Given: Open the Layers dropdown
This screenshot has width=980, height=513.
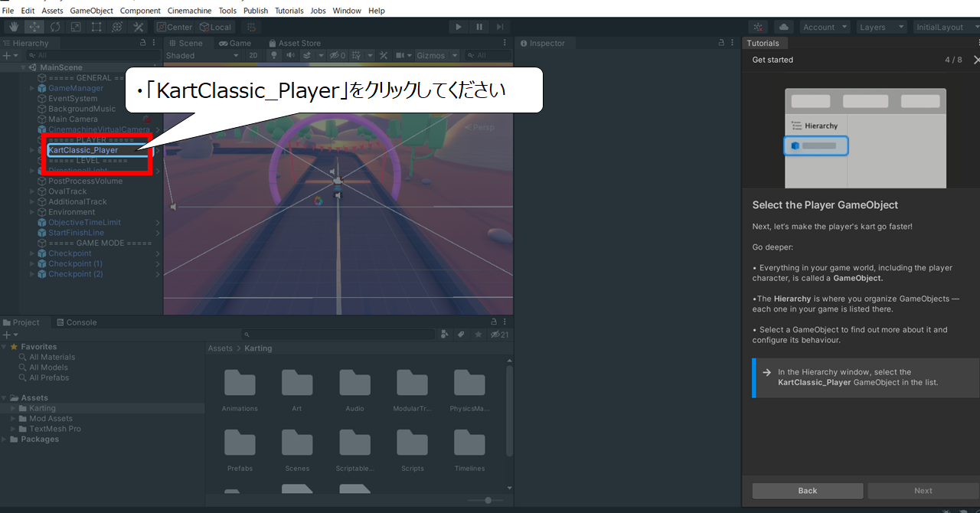Looking at the screenshot, I should coord(880,27).
